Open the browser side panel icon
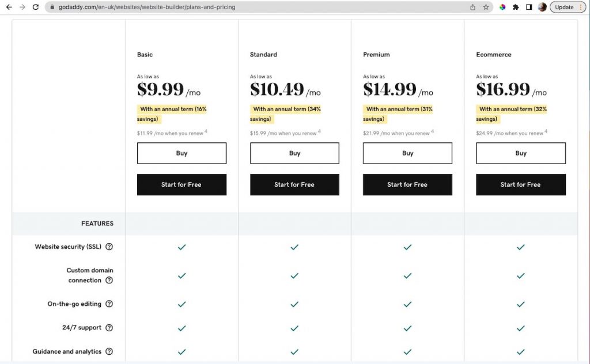590x364 pixels. tap(527, 7)
